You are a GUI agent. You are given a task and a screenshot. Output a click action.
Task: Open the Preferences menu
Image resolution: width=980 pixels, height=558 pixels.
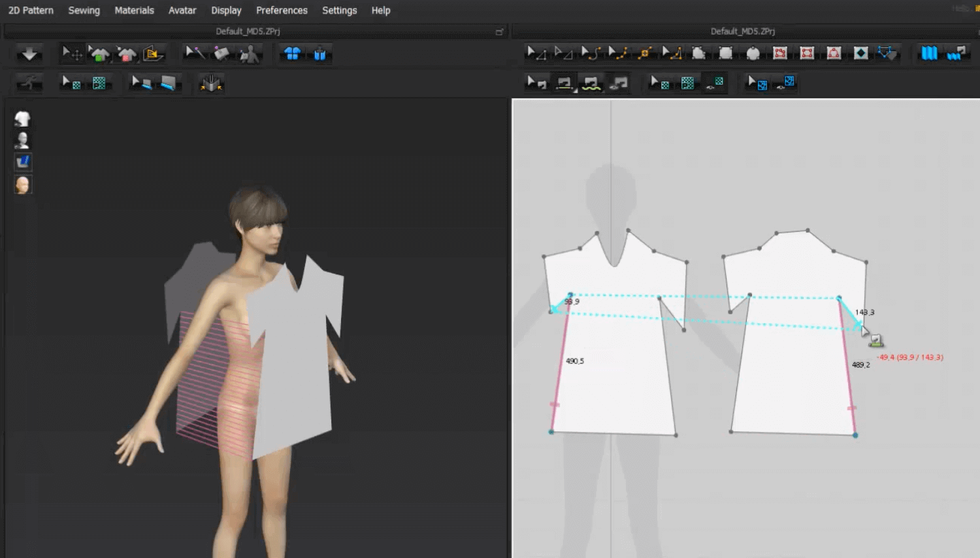pos(282,10)
